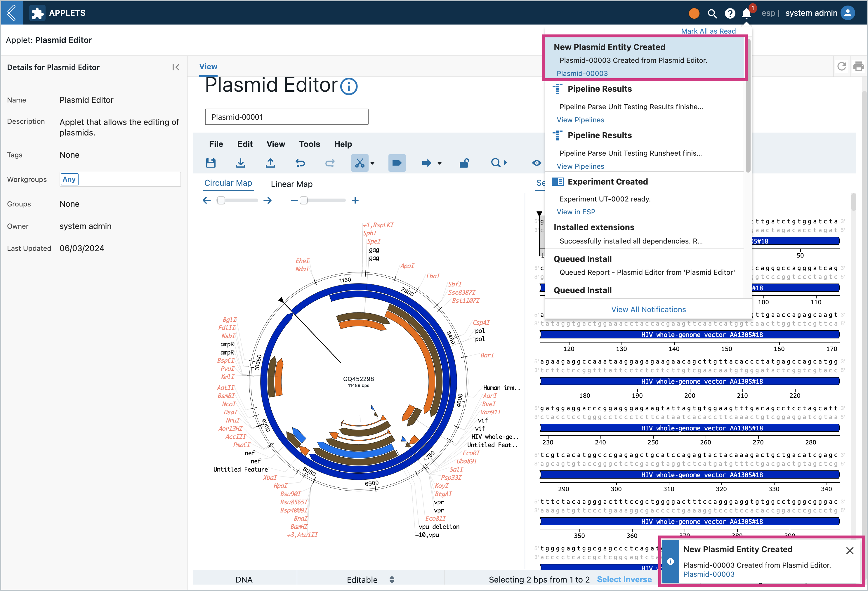The image size is (868, 591).
Task: Open the ORF tool dropdown arrow
Action: (x=440, y=163)
